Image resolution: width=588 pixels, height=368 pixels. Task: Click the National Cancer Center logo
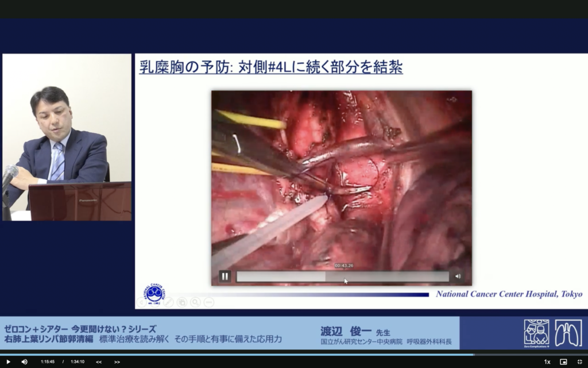[x=154, y=293]
